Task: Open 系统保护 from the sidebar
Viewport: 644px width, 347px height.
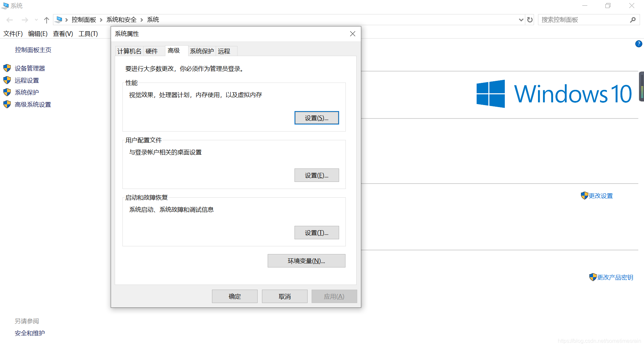Action: (27, 92)
